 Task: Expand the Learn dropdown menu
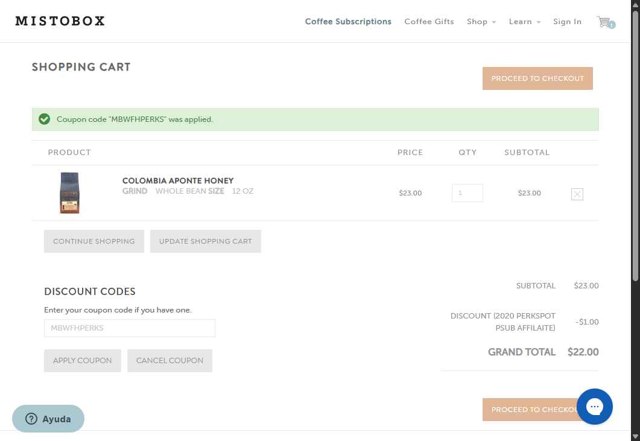tap(524, 22)
